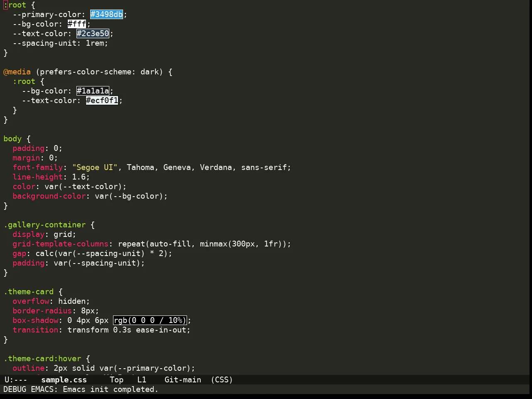Screen dimensions: 532x399
Task: Click the display property
Action: [x=29, y=234]
